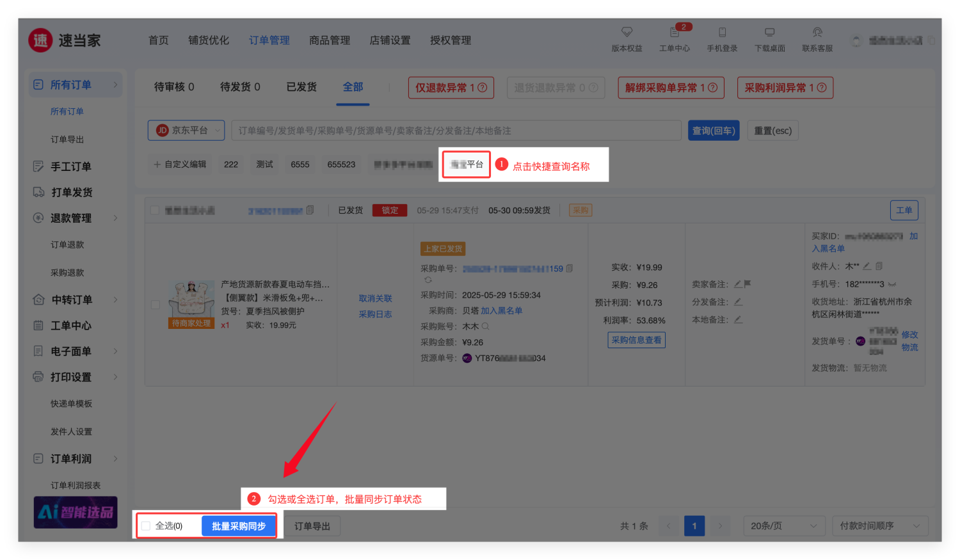This screenshot has height=560, width=960.
Task: Click the 手机登录 phone icon
Action: click(x=722, y=32)
